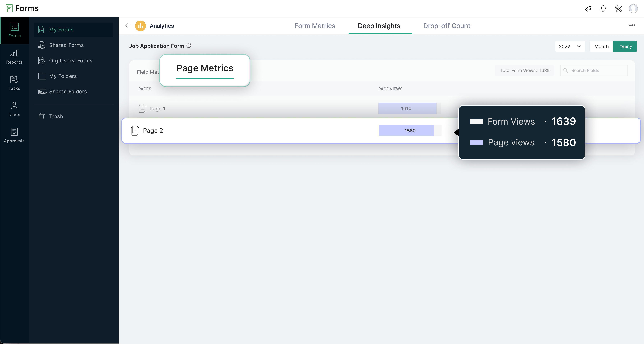Image resolution: width=644 pixels, height=344 pixels.
Task: Open the Approvals section
Action: [14, 135]
